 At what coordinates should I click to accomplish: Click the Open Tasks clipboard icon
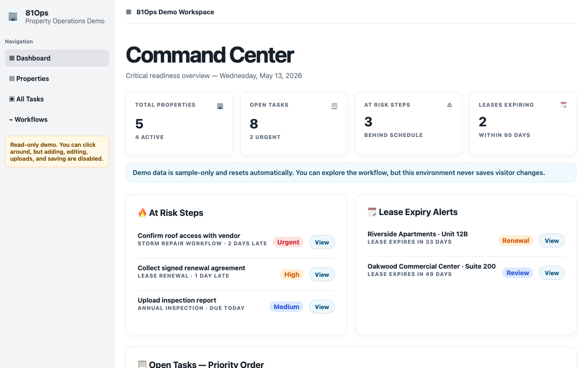(x=334, y=106)
